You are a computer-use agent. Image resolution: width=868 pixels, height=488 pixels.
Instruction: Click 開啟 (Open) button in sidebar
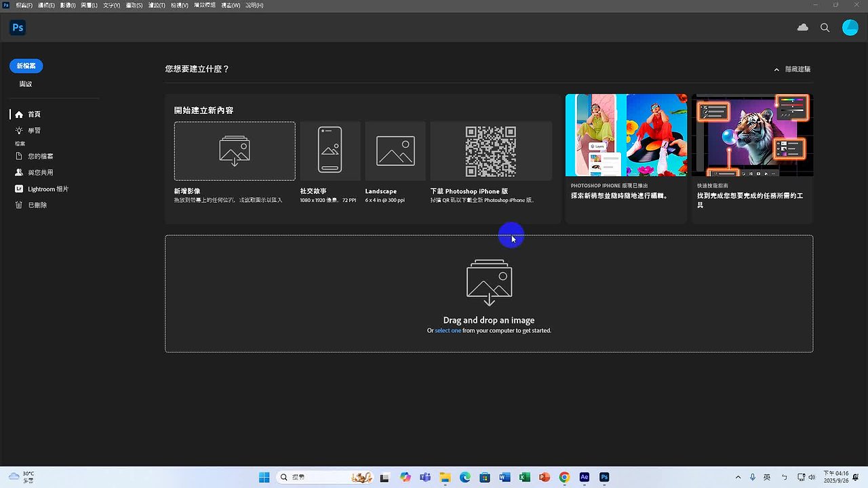coord(26,84)
